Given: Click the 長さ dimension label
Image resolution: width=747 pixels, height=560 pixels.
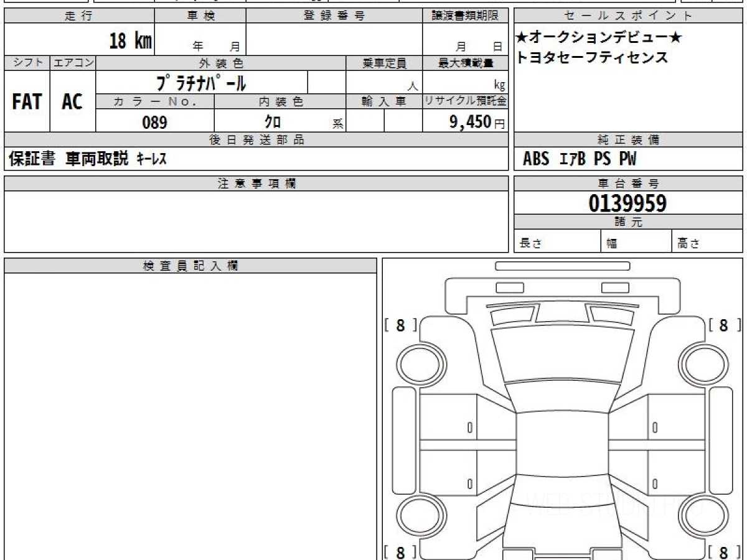Looking at the screenshot, I should pyautogui.click(x=531, y=244).
